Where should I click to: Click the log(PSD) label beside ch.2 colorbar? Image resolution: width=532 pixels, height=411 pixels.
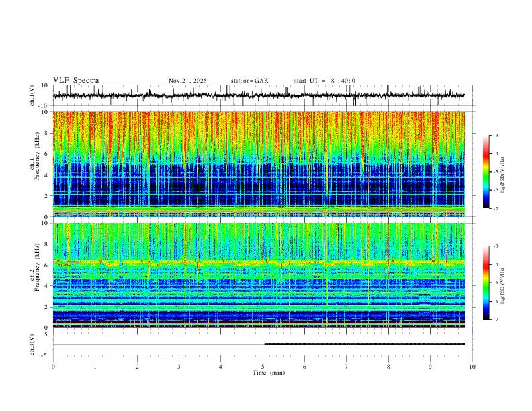coord(503,285)
